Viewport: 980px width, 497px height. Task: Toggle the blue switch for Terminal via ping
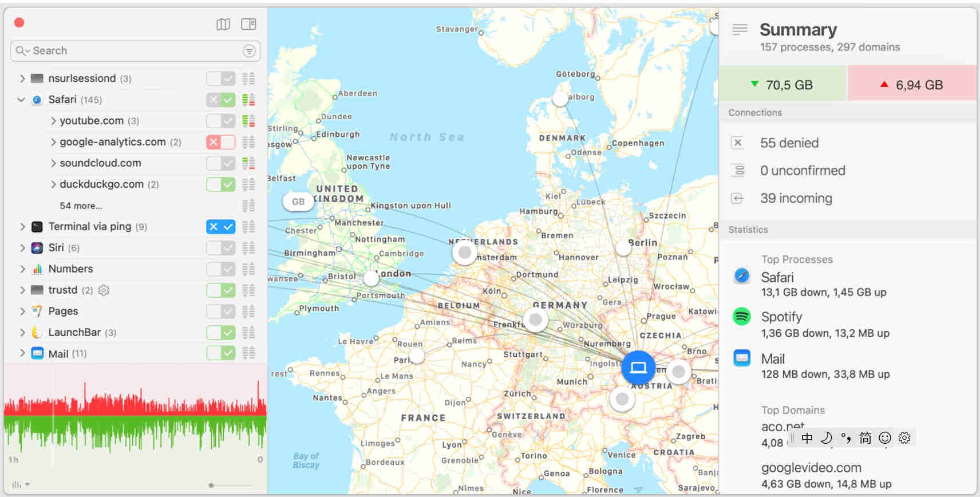point(221,227)
